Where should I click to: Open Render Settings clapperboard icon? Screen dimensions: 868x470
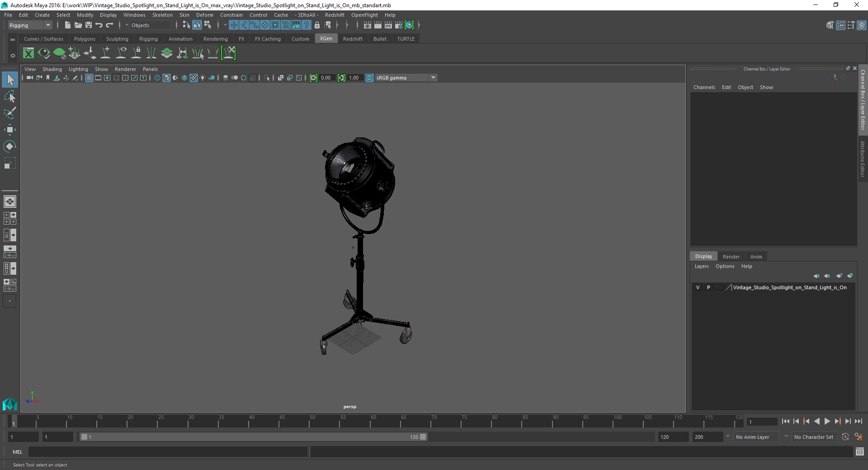point(399,25)
